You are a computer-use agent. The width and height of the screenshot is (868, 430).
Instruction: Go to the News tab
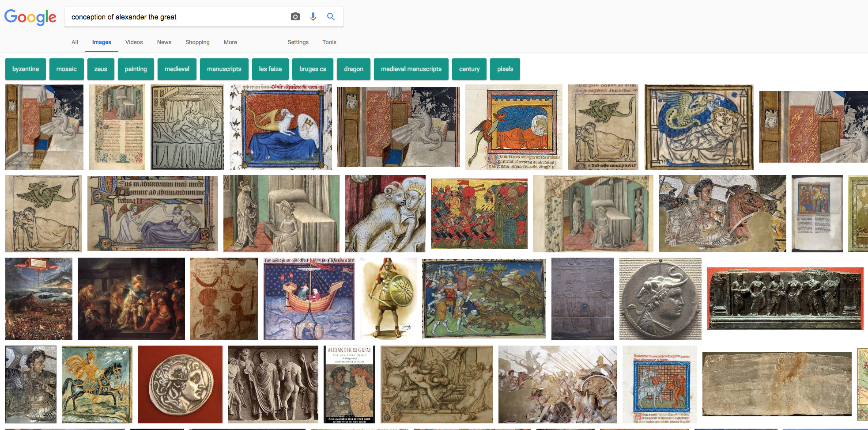(x=164, y=42)
